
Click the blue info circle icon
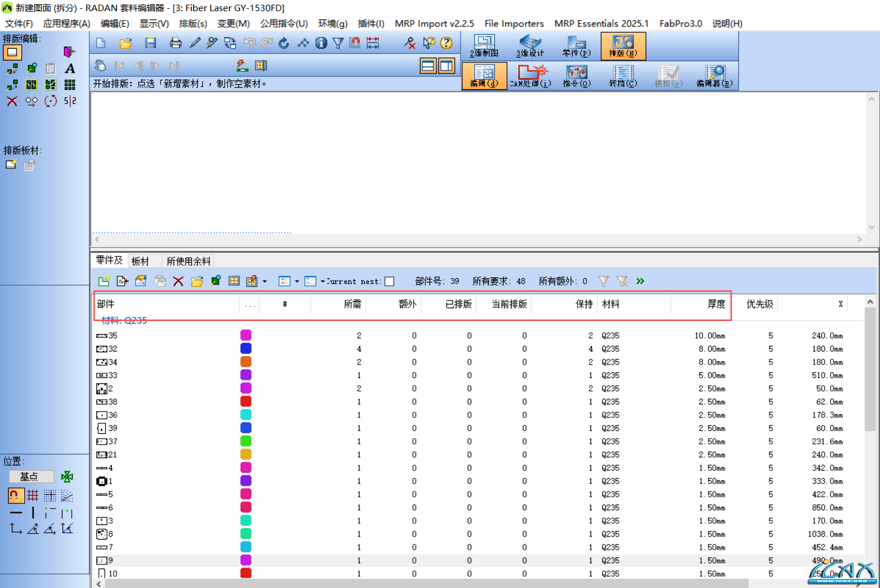tap(321, 43)
